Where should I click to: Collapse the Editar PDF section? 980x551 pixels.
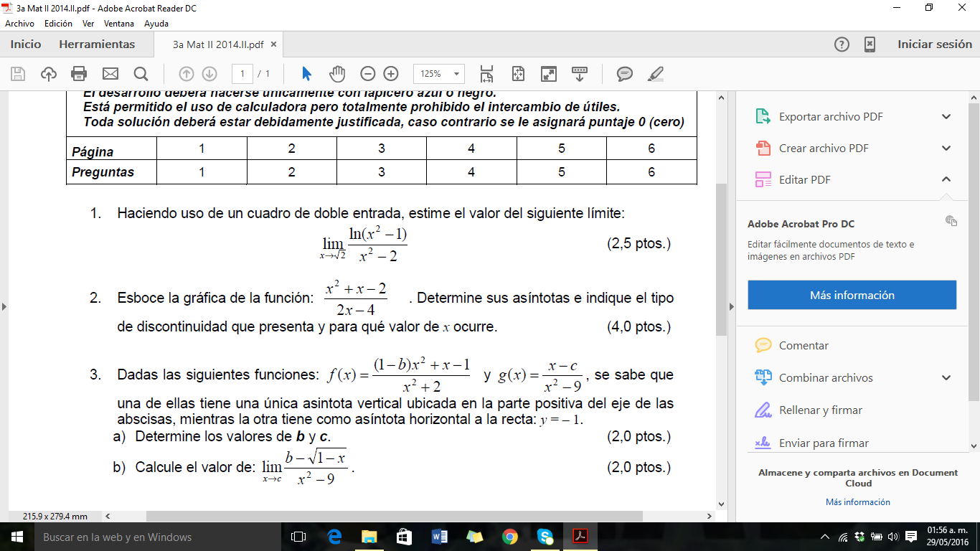(946, 179)
